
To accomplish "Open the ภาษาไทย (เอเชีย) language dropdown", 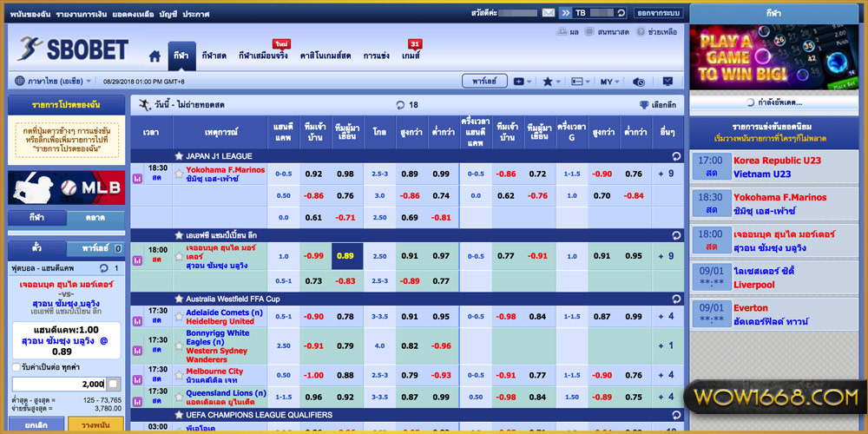I will (x=54, y=81).
